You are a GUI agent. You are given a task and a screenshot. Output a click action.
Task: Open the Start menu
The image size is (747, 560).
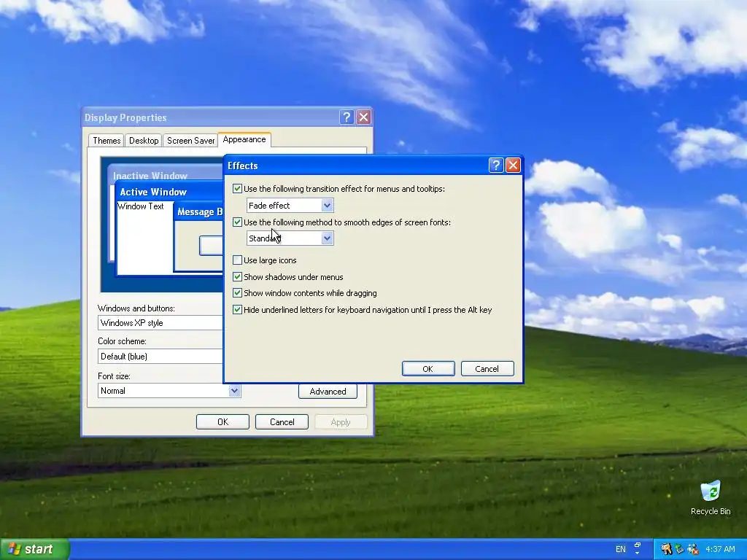click(35, 549)
